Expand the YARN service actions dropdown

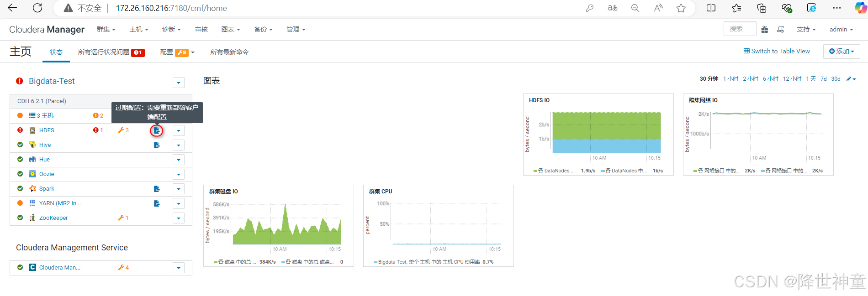pos(179,203)
